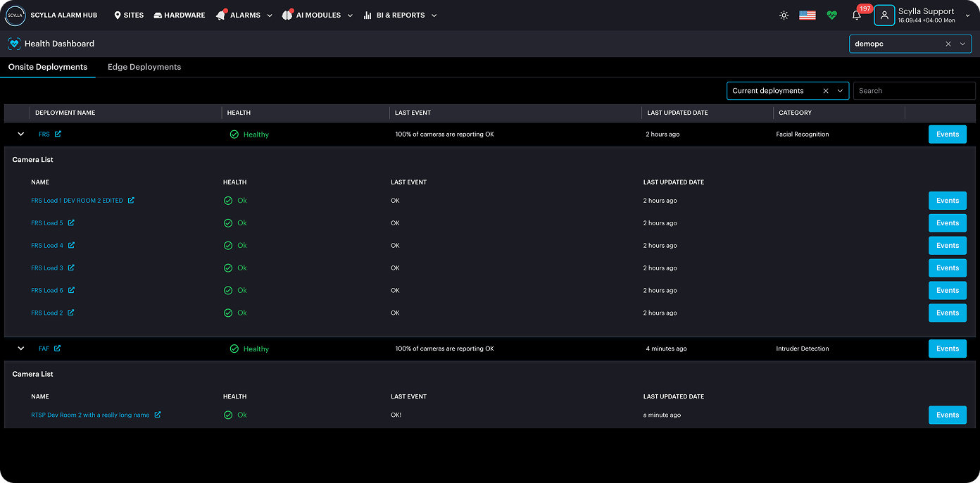
Task: Open FRS Load 1 DEV ROOM 2 EDITED link
Action: (77, 201)
